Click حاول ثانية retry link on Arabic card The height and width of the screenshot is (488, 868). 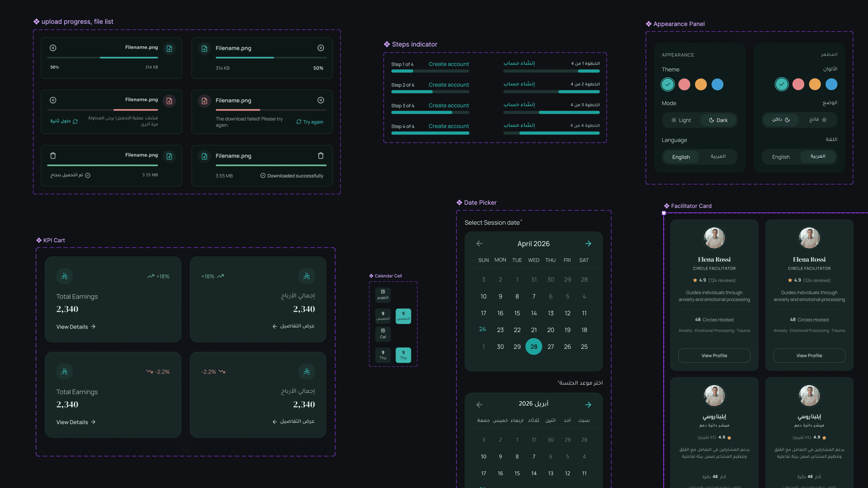(64, 121)
